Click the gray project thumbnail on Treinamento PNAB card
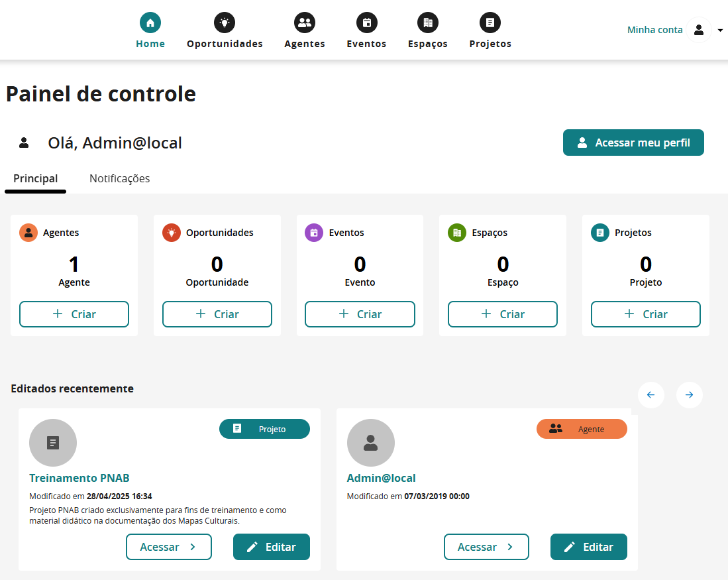Screen dimensions: 728x580 pos(53,442)
